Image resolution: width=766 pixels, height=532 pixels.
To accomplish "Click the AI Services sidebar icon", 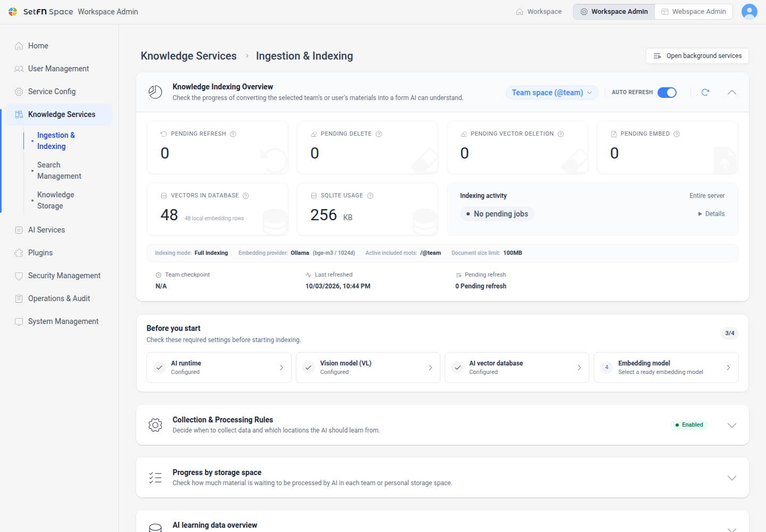I will click(x=19, y=230).
